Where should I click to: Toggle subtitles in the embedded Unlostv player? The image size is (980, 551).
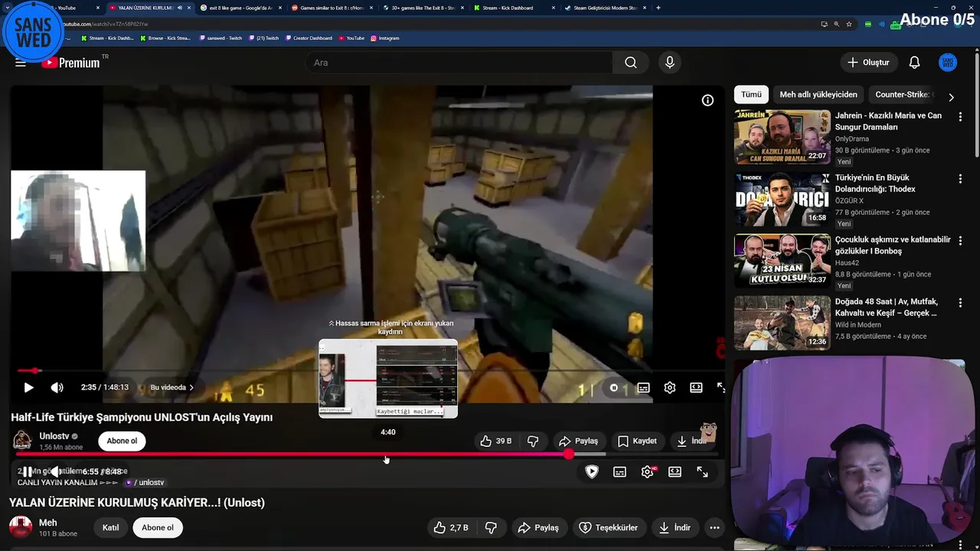pyautogui.click(x=644, y=388)
